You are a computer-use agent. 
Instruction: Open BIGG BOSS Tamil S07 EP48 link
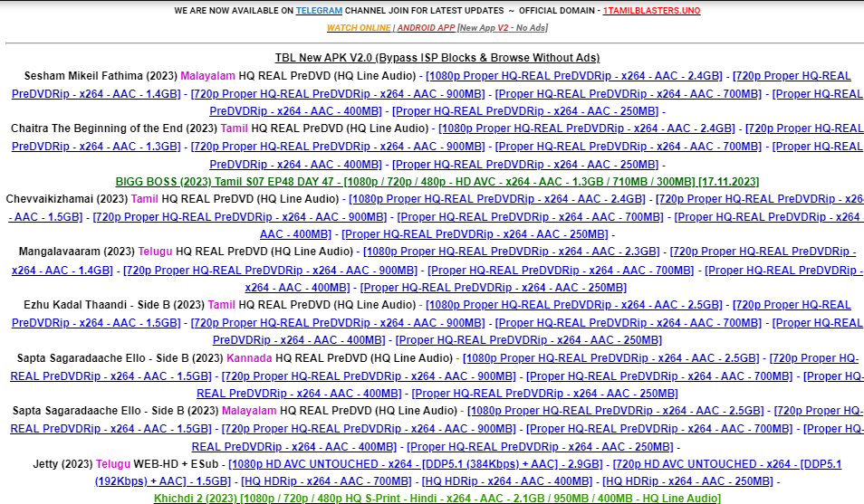click(437, 182)
